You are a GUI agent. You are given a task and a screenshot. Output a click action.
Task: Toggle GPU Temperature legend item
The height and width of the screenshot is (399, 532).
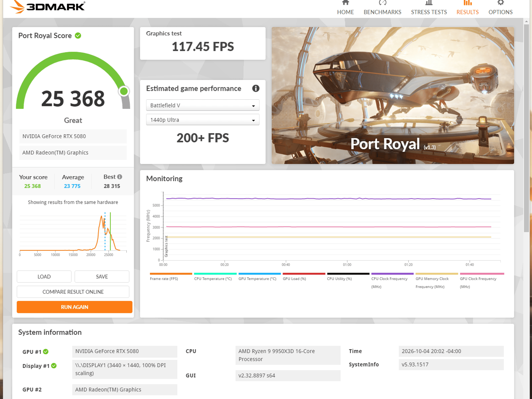(259, 276)
